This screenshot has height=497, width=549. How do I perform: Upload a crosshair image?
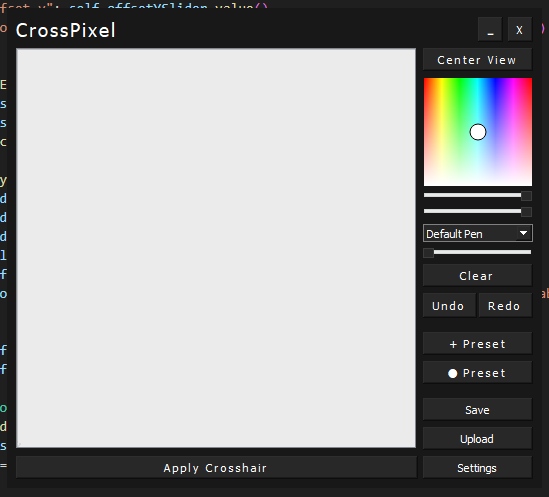click(477, 439)
